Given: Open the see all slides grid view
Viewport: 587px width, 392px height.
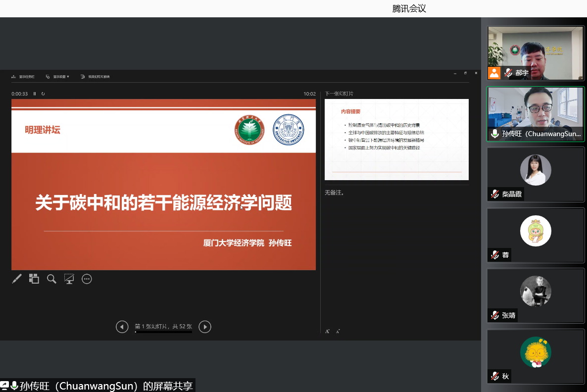Looking at the screenshot, I should (x=34, y=279).
